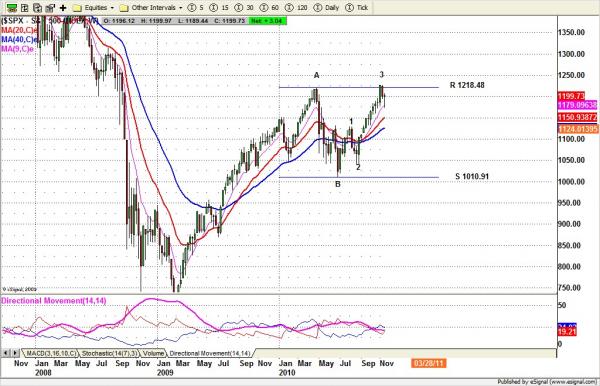This screenshot has width=600, height=386.
Task: Click the red 19.21 indicator value
Action: pos(567,332)
